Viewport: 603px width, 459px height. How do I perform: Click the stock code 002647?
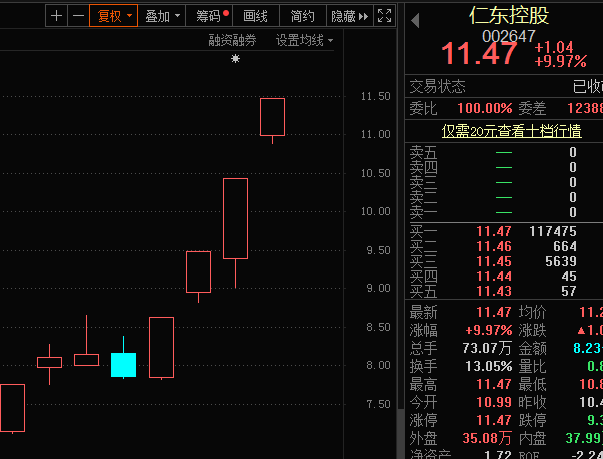tap(508, 36)
